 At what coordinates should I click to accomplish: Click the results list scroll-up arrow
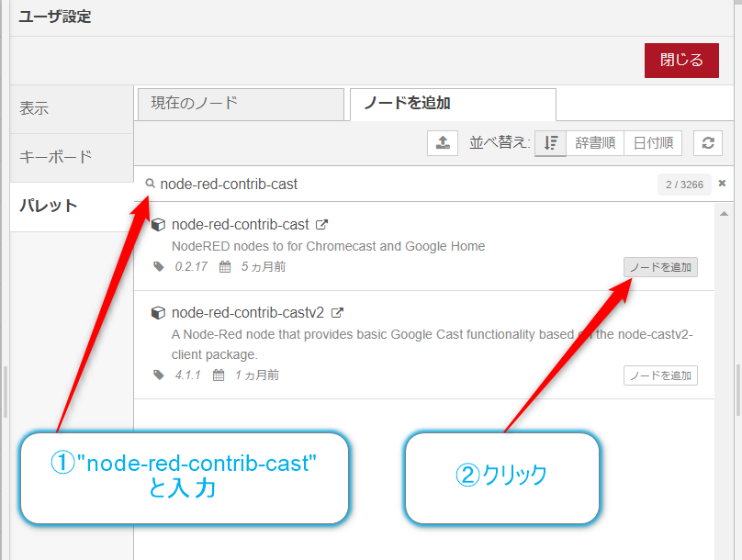click(x=724, y=214)
